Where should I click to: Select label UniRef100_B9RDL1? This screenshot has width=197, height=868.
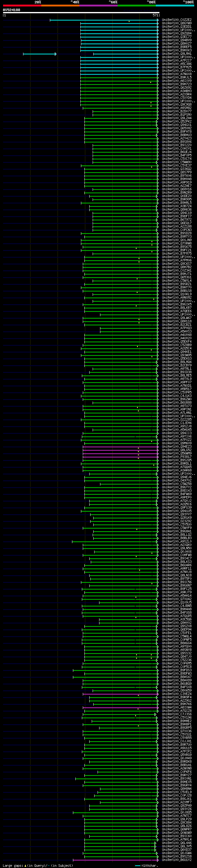coord(176,464)
